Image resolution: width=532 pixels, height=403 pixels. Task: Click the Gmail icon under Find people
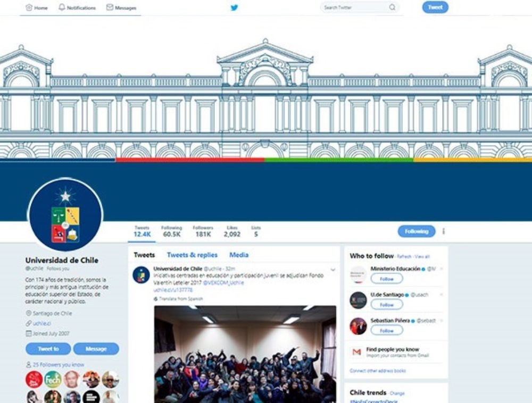356,352
